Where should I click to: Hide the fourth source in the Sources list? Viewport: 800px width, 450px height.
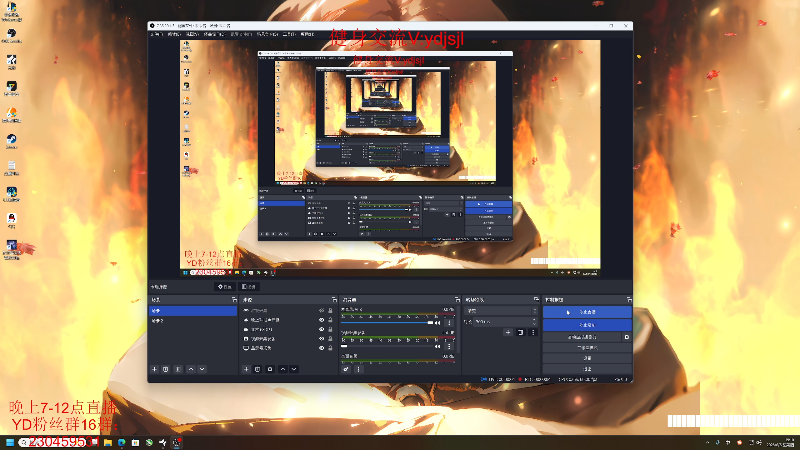click(x=321, y=339)
